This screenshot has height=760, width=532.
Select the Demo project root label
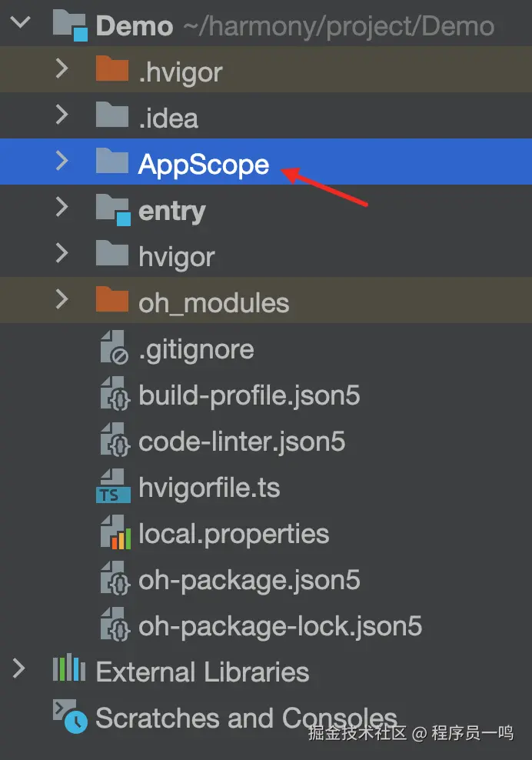134,26
